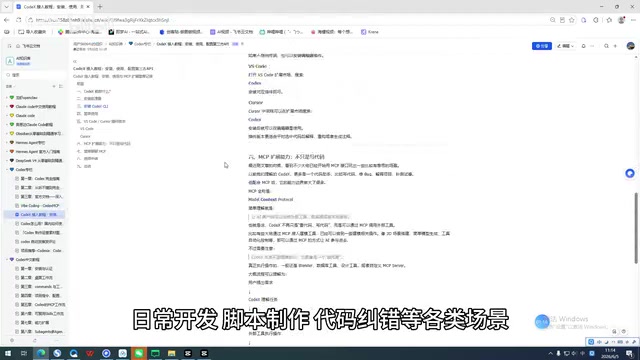
Task: Expand the DeepSeek V4 folder
Action: point(7,161)
